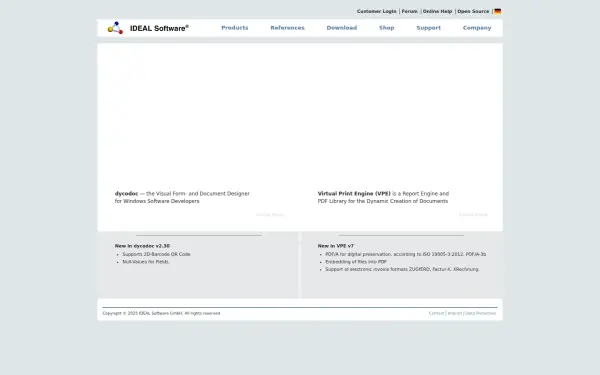Open the Products menu
This screenshot has height=375, width=600.
coord(235,28)
